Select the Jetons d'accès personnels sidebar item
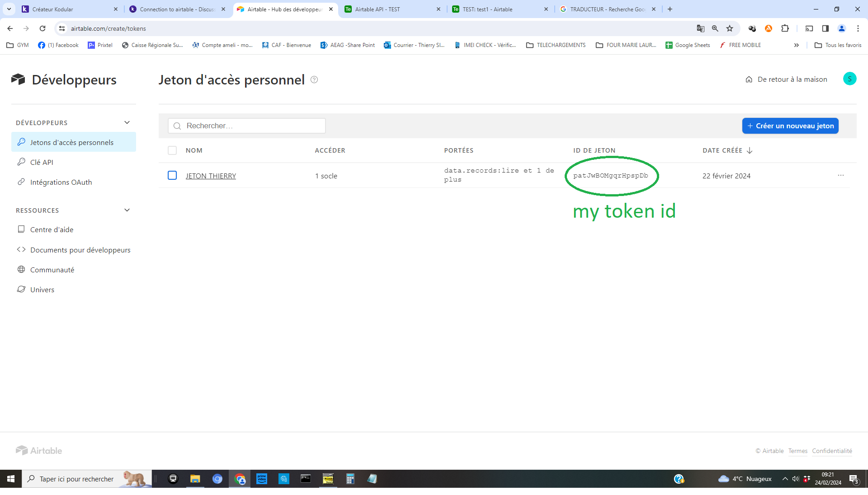The image size is (868, 495). 71,142
